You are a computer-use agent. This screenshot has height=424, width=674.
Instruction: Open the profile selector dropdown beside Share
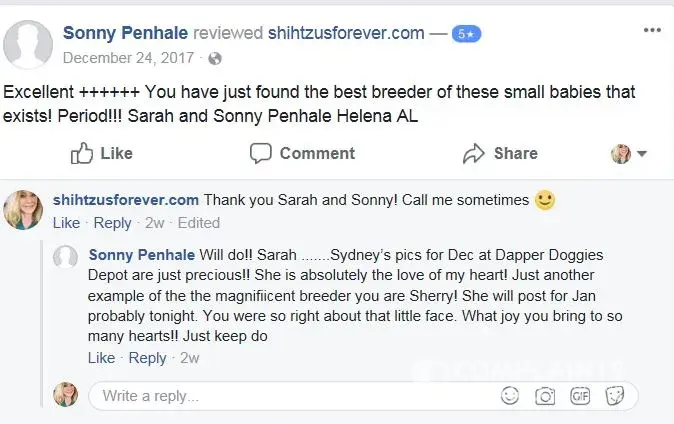(628, 154)
